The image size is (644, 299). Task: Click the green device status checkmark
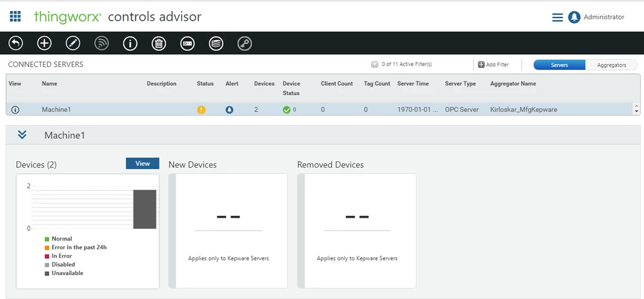pyautogui.click(x=287, y=110)
